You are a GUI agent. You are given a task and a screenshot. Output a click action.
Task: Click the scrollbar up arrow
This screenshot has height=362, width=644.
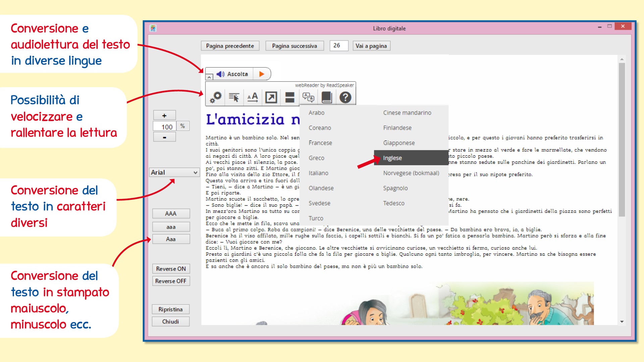pos(622,59)
